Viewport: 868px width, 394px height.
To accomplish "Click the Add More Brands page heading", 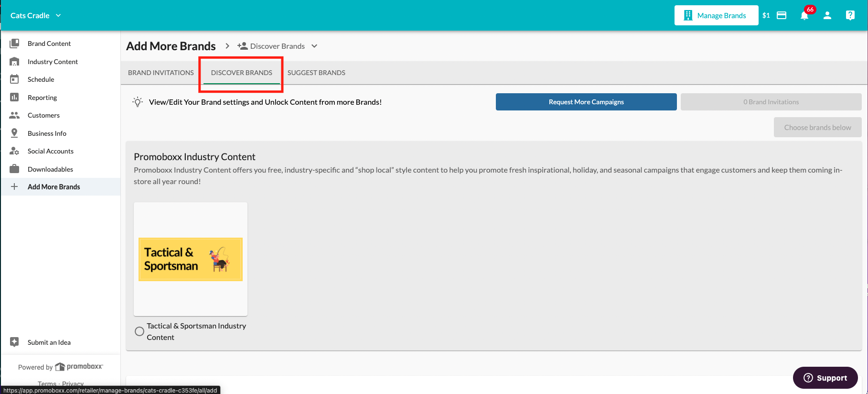I will 171,46.
